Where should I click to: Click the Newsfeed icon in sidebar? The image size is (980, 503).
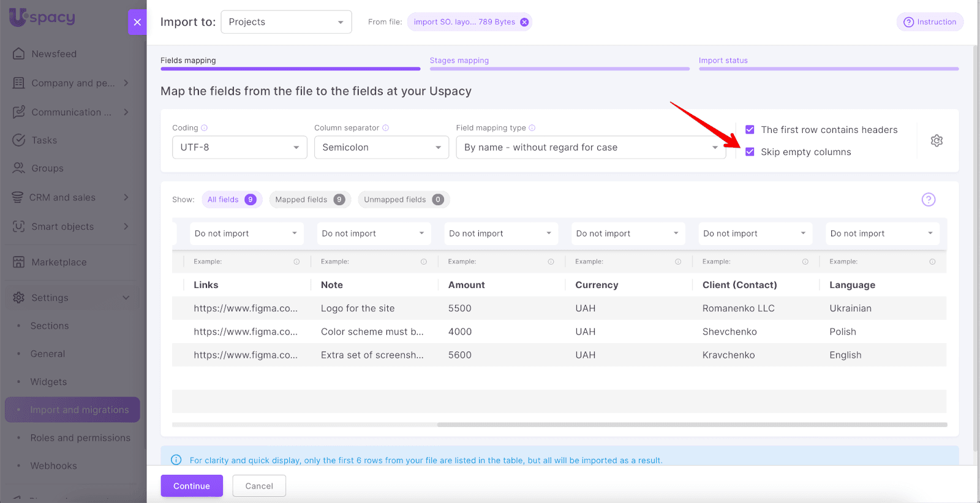click(19, 54)
